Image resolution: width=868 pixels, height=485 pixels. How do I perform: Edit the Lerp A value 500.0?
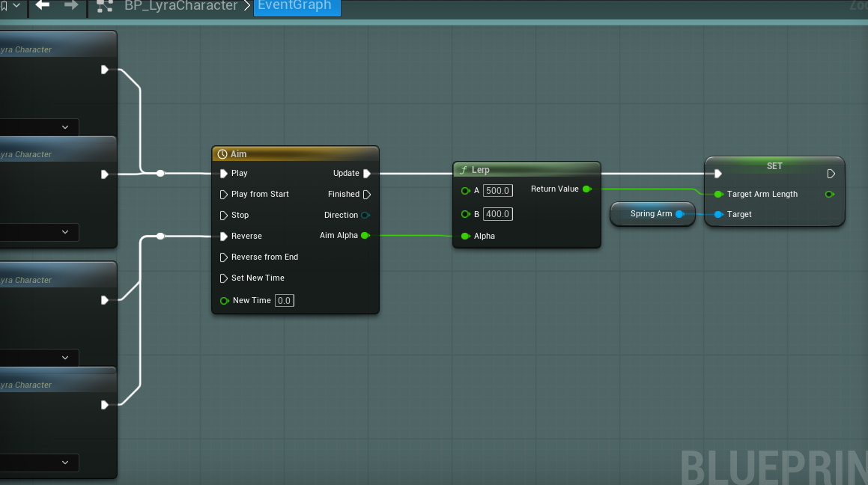coord(498,191)
